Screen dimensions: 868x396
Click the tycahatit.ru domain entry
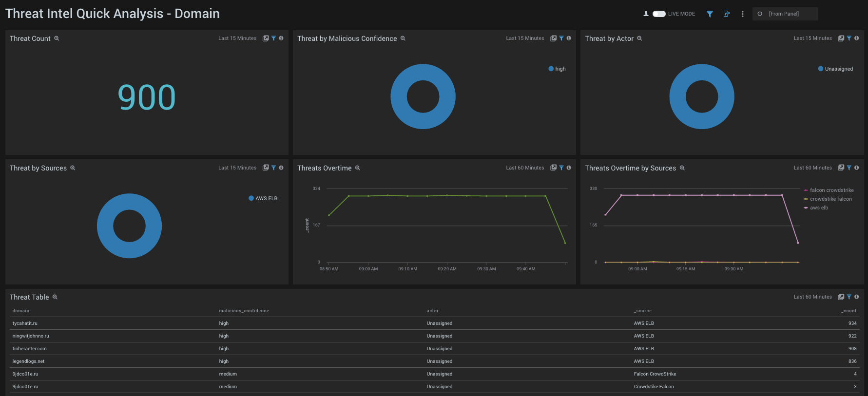25,323
